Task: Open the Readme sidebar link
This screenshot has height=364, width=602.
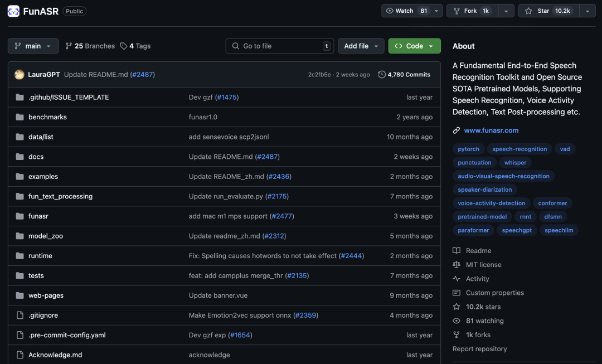Action: pos(478,251)
